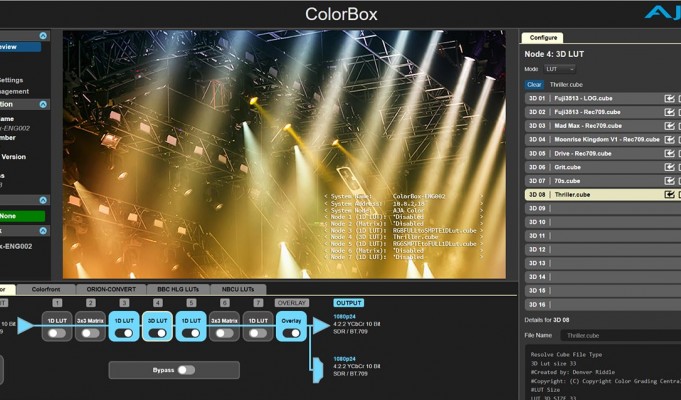Image resolution: width=681 pixels, height=400 pixels.
Task: Click the Resolve Cube file details text box
Action: coord(603,373)
